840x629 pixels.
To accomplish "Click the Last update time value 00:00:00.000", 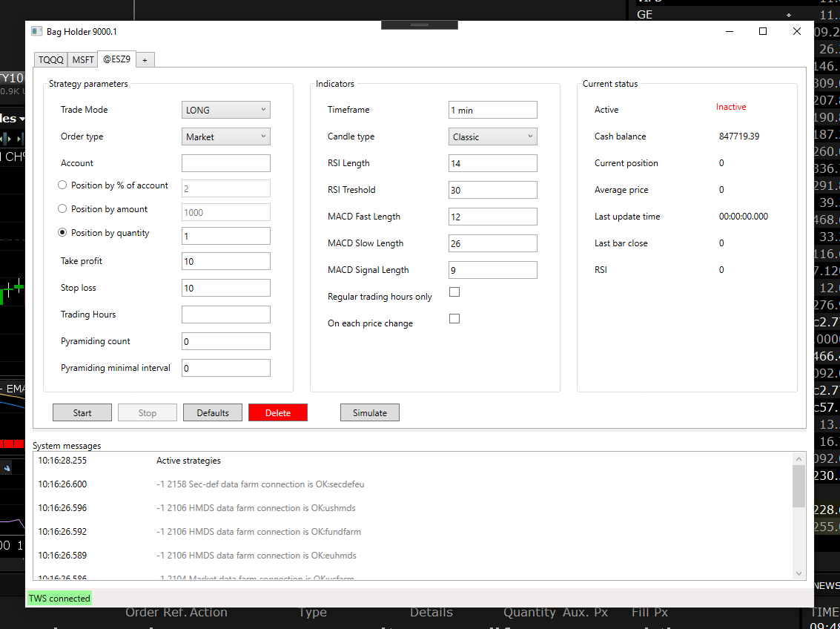I will pyautogui.click(x=744, y=217).
